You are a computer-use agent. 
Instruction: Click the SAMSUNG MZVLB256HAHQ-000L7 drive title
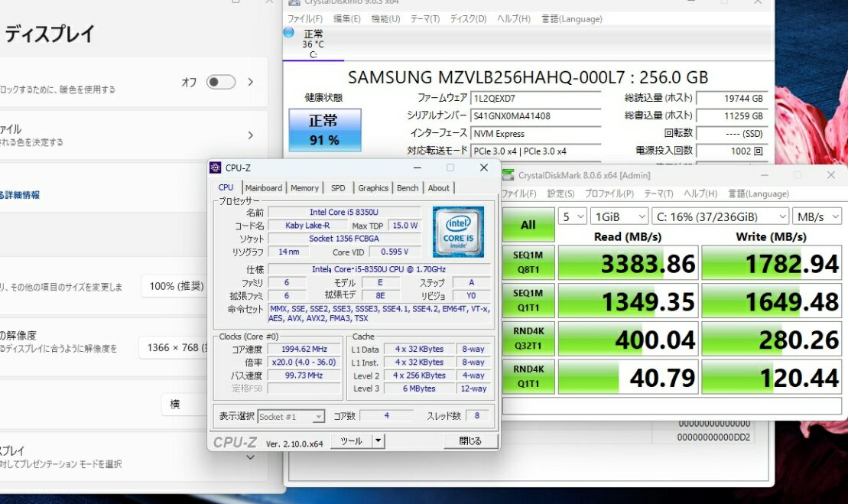[528, 77]
